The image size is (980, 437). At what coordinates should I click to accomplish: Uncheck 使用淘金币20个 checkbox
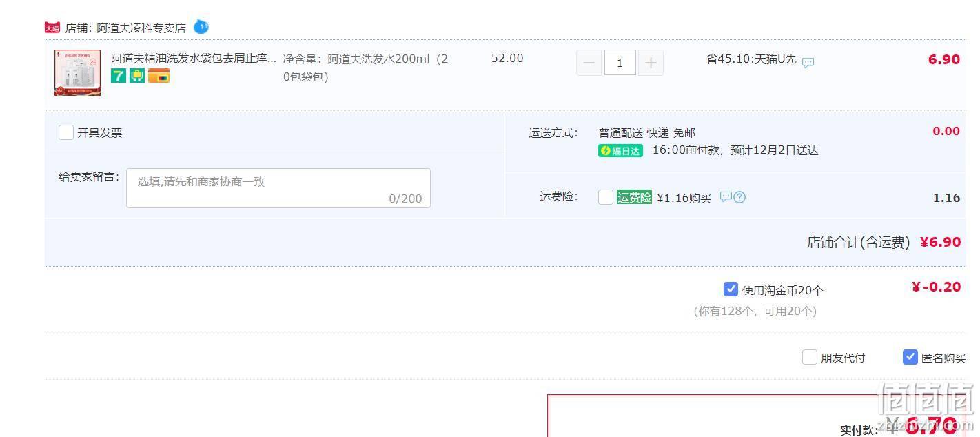tap(731, 289)
